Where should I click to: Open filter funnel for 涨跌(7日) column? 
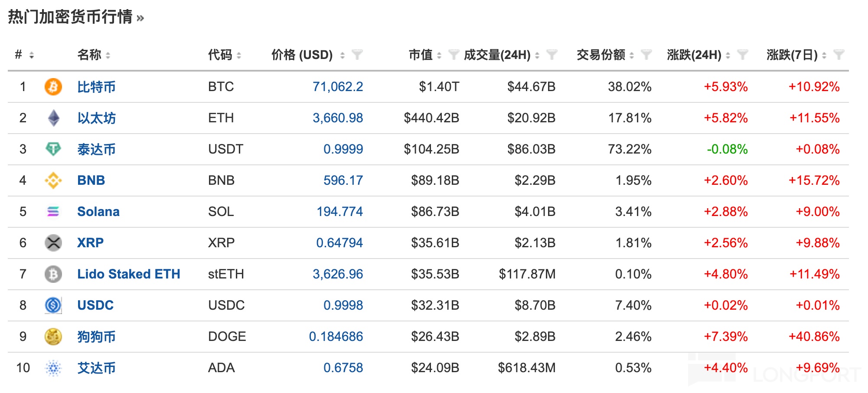[x=839, y=55]
